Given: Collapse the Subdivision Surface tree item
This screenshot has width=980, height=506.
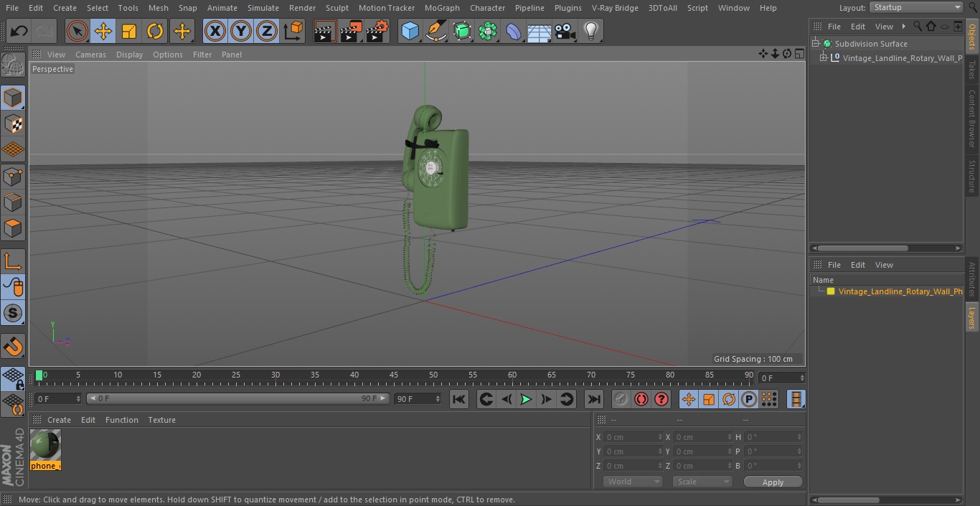Looking at the screenshot, I should [815, 44].
